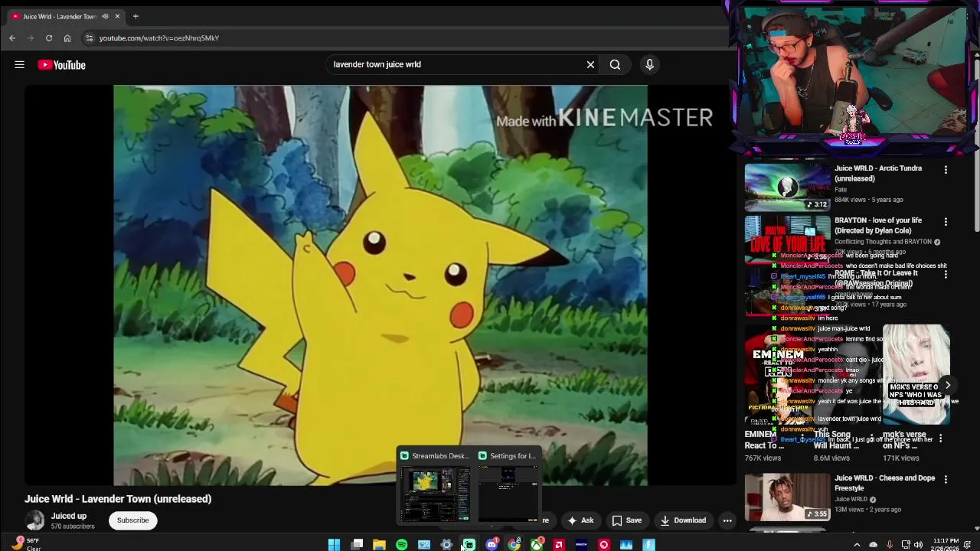
Task: Clear the search box with the X
Action: [590, 65]
